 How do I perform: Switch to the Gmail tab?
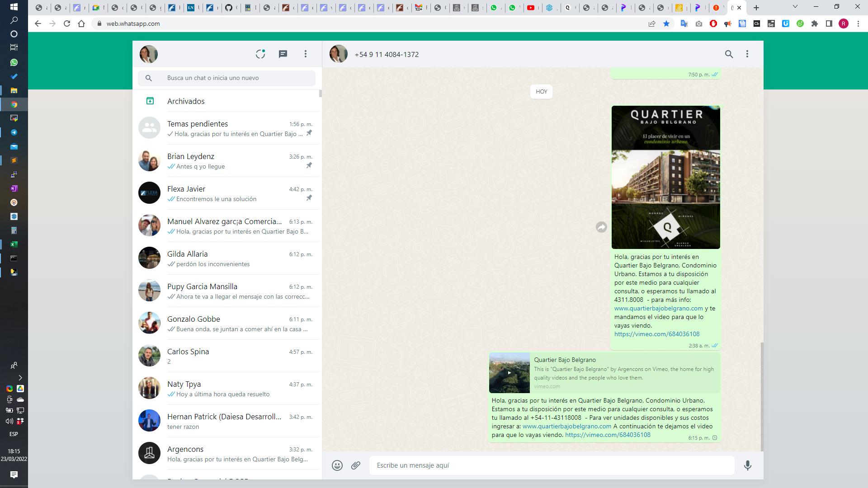click(420, 7)
